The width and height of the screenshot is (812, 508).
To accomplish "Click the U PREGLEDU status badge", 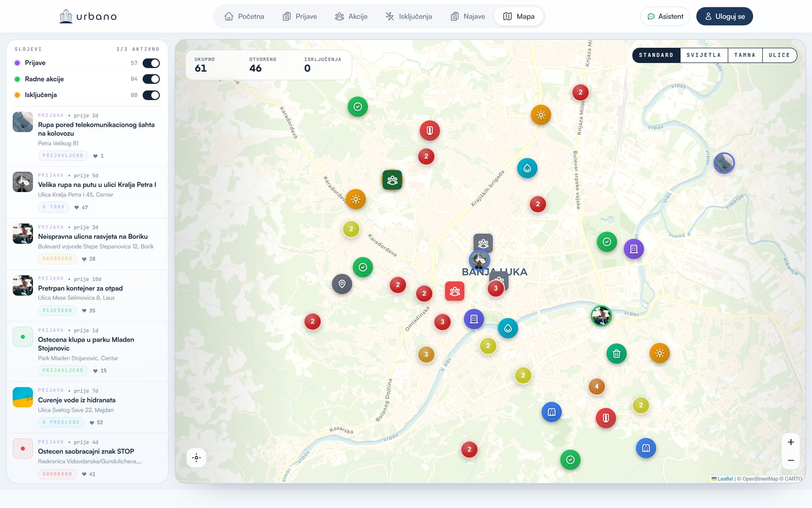I will 61,422.
